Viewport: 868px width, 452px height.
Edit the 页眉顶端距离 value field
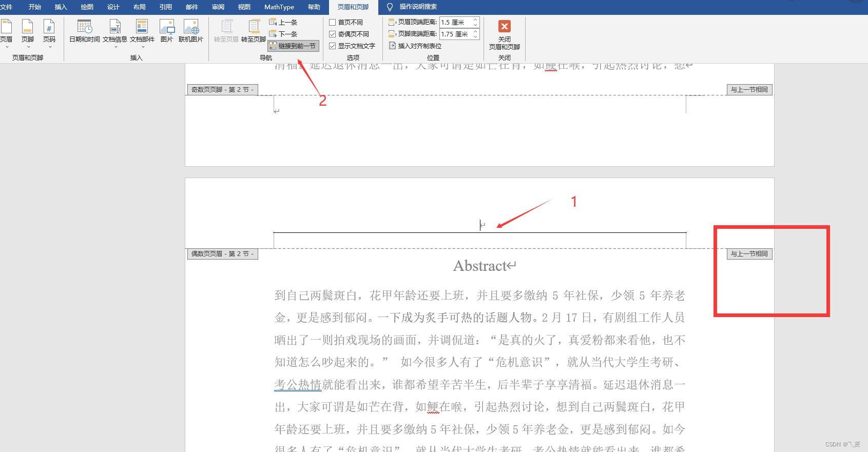pos(455,23)
